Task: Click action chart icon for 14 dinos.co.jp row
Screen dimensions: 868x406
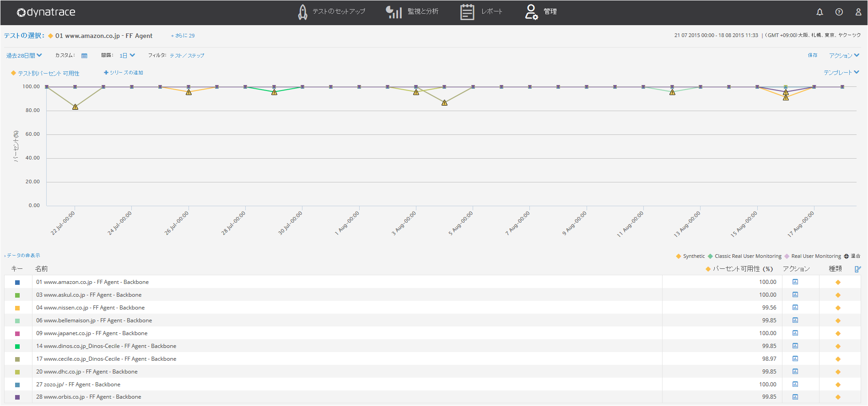Action: 795,346
